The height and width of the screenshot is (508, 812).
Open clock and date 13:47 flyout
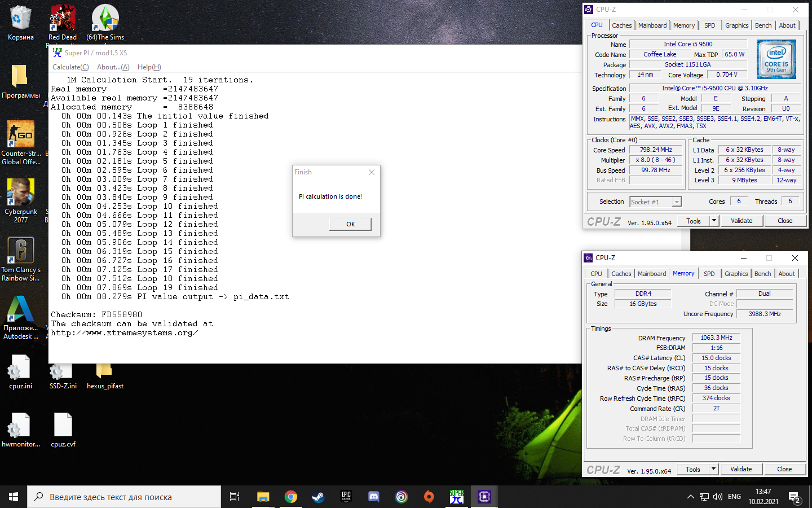[764, 497]
